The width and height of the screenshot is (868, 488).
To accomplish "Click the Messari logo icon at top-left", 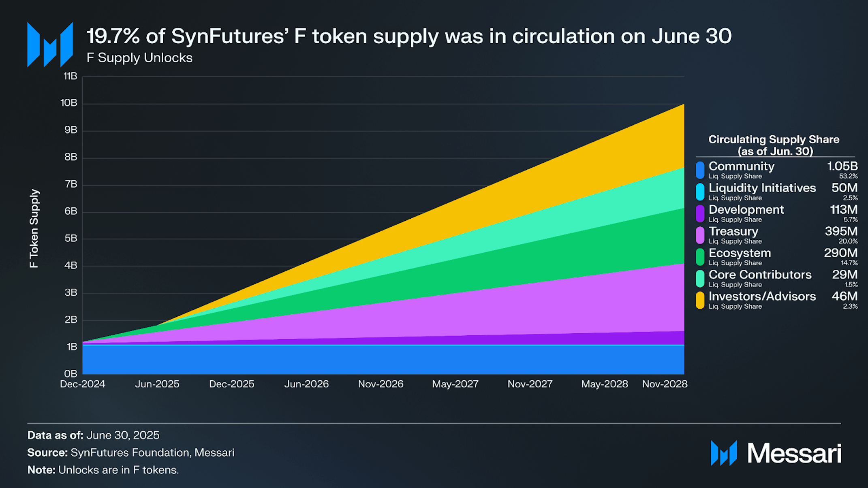I will (x=50, y=45).
